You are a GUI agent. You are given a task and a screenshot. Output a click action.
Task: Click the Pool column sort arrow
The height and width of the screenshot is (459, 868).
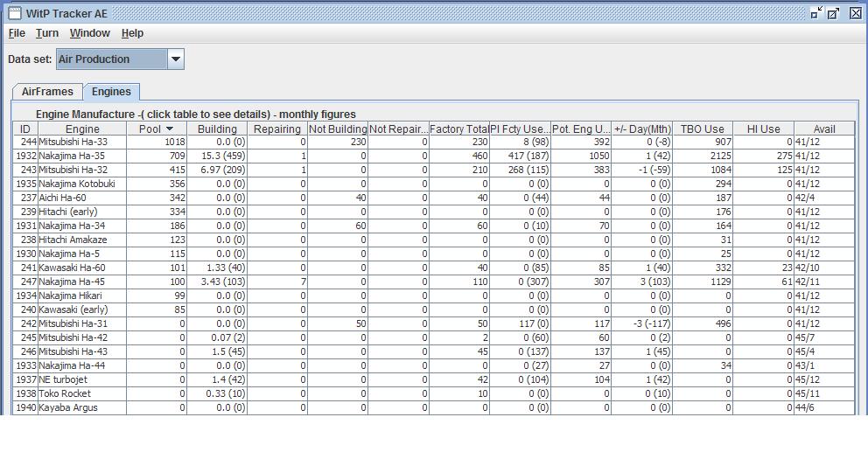[170, 129]
